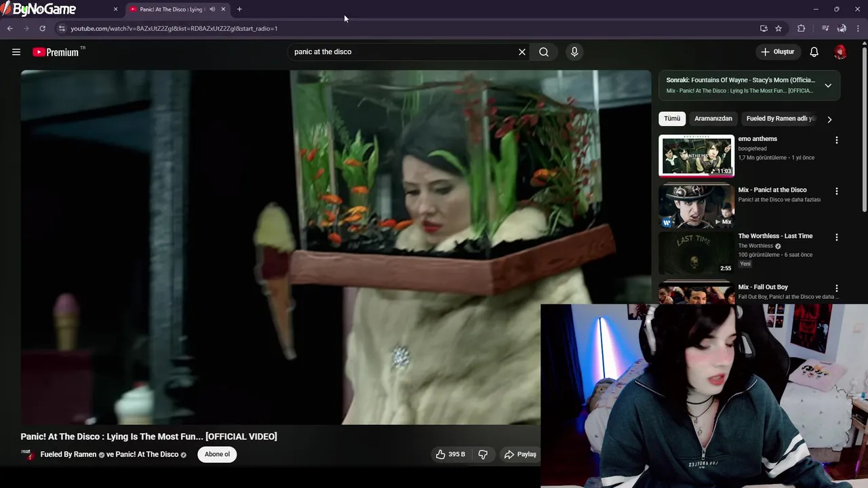The width and height of the screenshot is (868, 488).
Task: Open the YouTube guide hamburger menu
Action: click(16, 52)
